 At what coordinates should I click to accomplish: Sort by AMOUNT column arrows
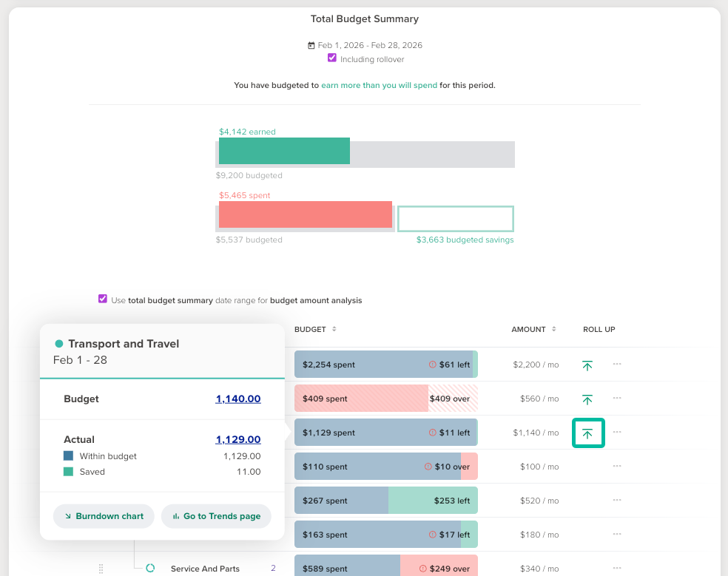554,329
